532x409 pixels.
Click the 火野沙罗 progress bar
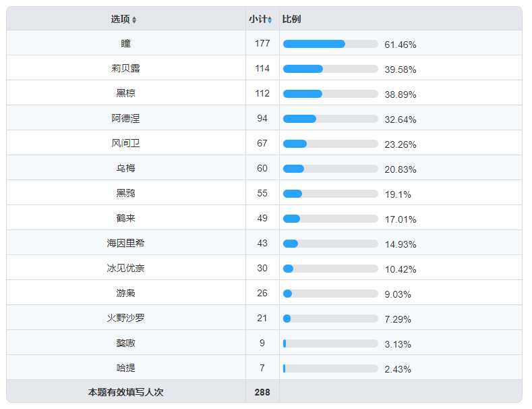coord(330,319)
